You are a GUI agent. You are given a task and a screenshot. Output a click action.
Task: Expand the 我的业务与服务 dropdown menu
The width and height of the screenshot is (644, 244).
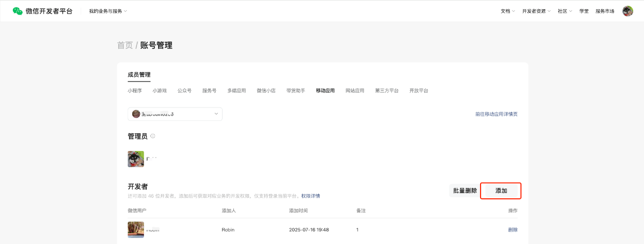tap(108, 11)
